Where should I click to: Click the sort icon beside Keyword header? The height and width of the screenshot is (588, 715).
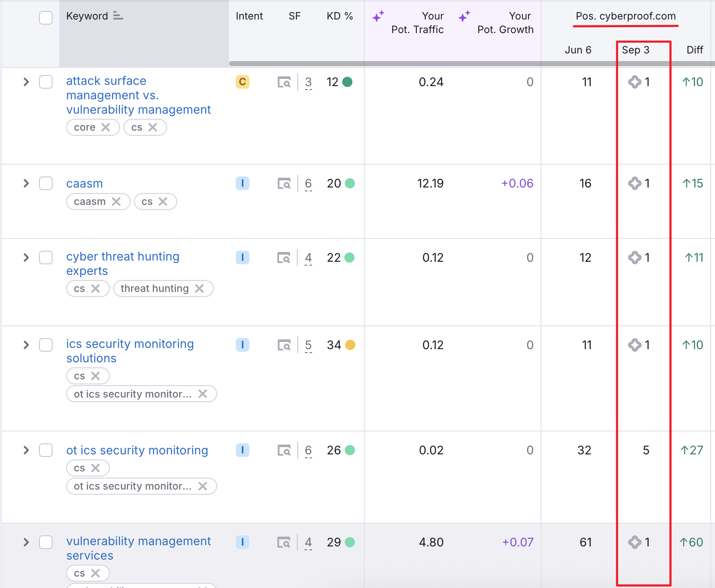coord(118,16)
